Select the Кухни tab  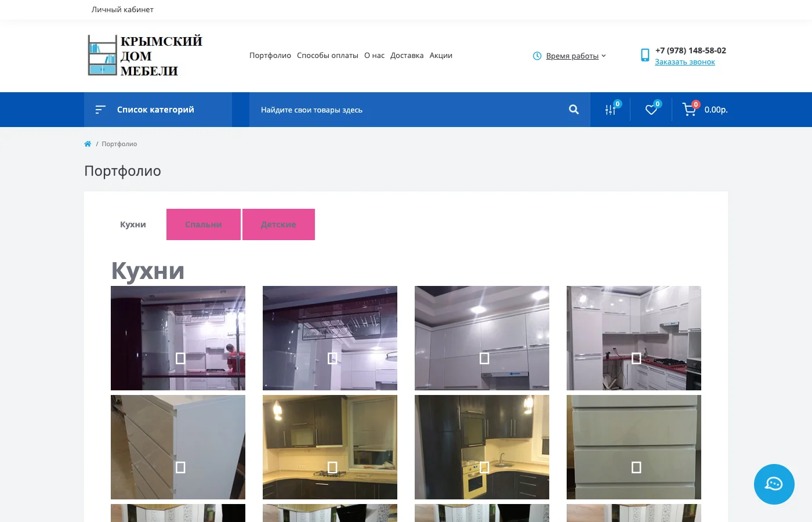tap(133, 224)
